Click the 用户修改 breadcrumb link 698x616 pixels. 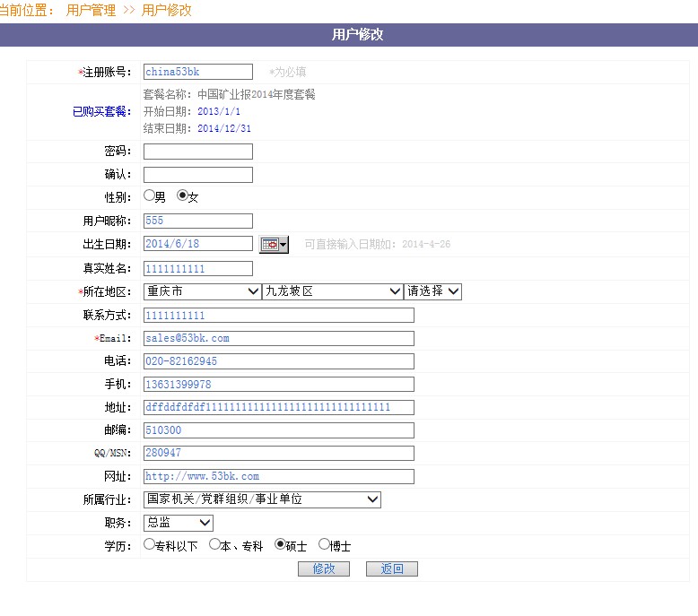[x=166, y=11]
